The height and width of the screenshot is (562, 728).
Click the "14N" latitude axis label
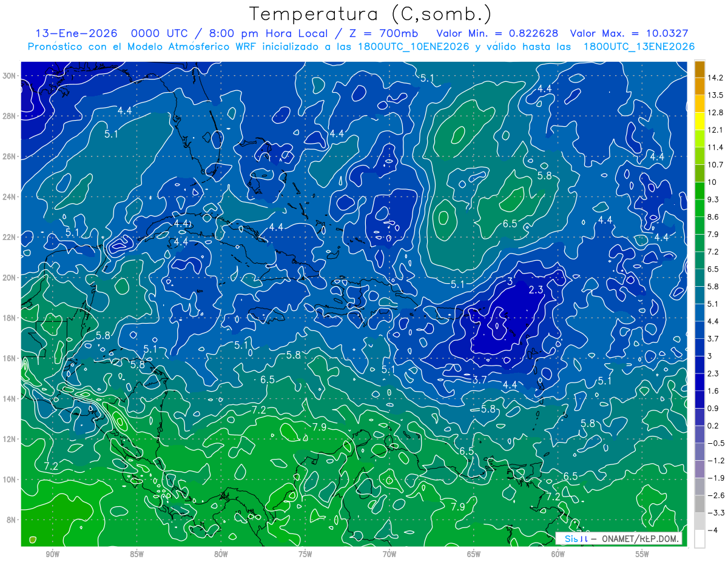pos(10,398)
